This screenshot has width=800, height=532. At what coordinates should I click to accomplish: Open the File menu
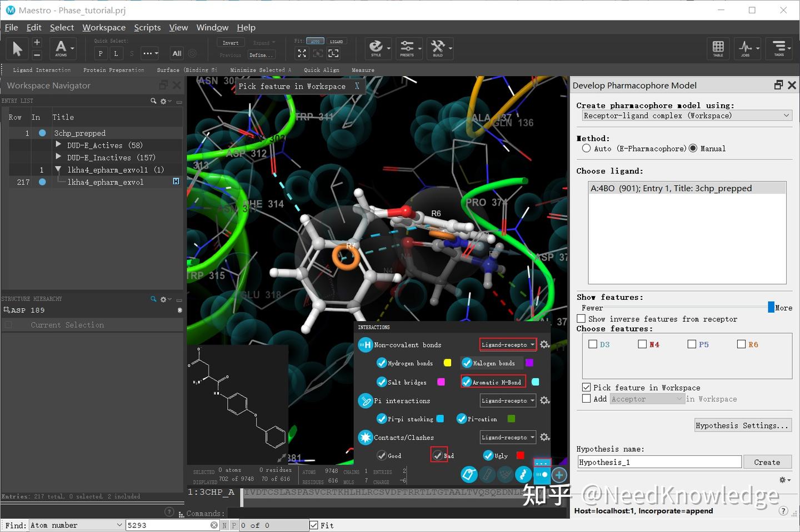[x=11, y=27]
